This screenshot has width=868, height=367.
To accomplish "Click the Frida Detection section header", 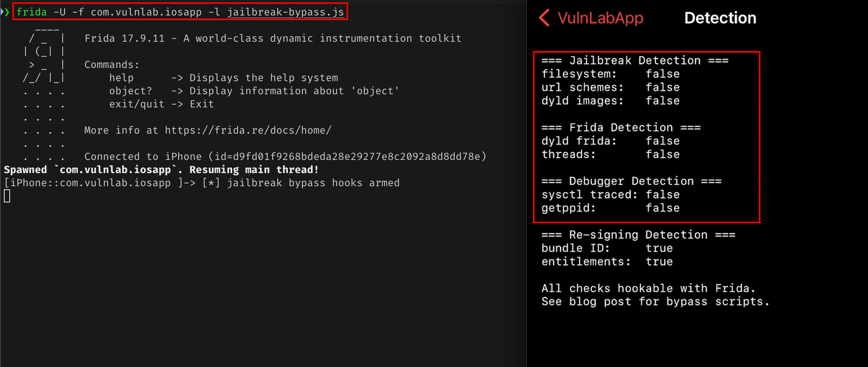I will 621,127.
